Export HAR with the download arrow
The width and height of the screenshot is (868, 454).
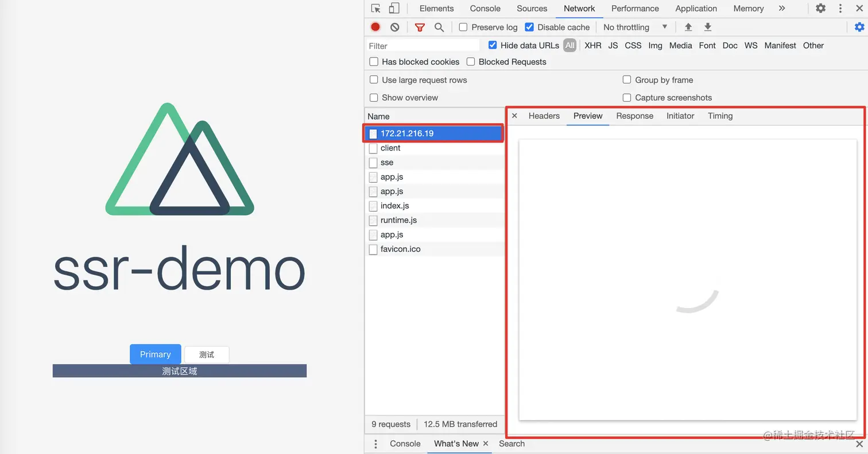click(708, 27)
